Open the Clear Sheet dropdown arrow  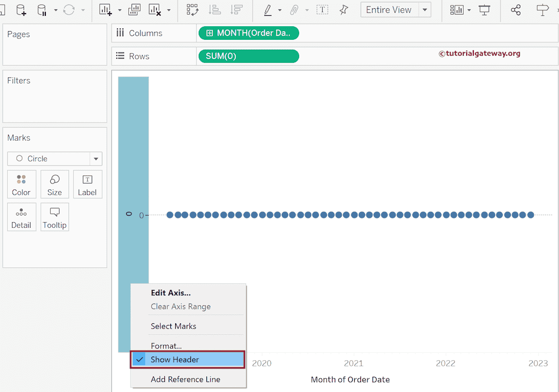point(169,10)
